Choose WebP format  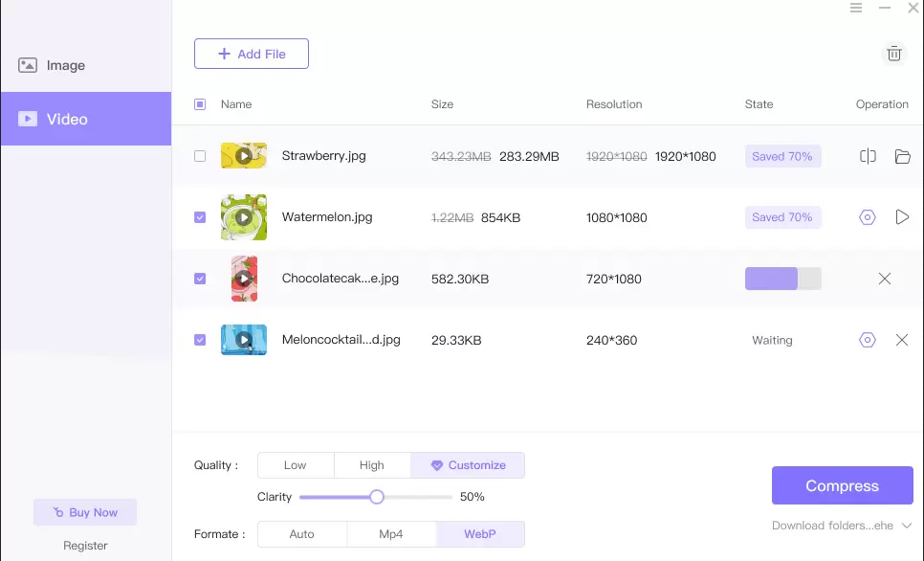click(x=480, y=534)
